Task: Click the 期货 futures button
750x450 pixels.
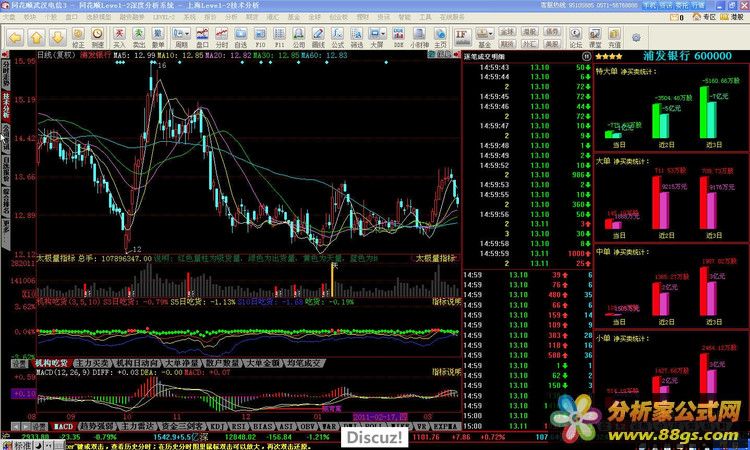Action: tap(507, 44)
